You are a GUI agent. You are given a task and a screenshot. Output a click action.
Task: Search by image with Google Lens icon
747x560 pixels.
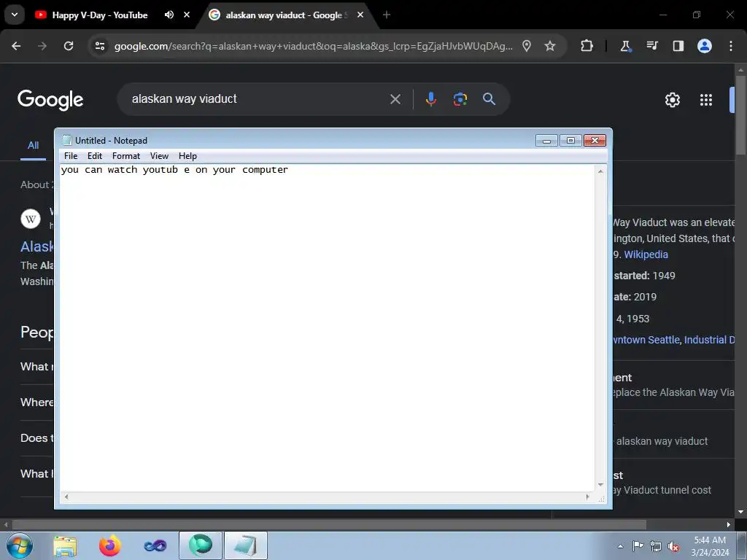460,99
